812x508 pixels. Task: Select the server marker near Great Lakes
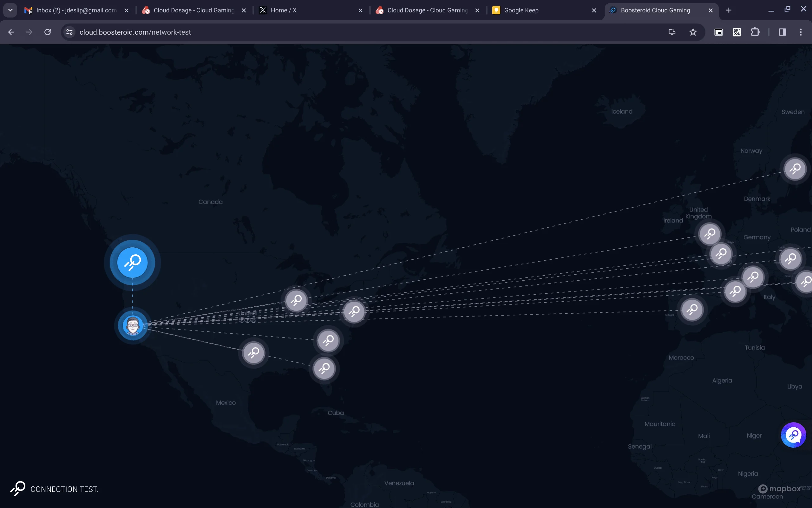point(296,300)
